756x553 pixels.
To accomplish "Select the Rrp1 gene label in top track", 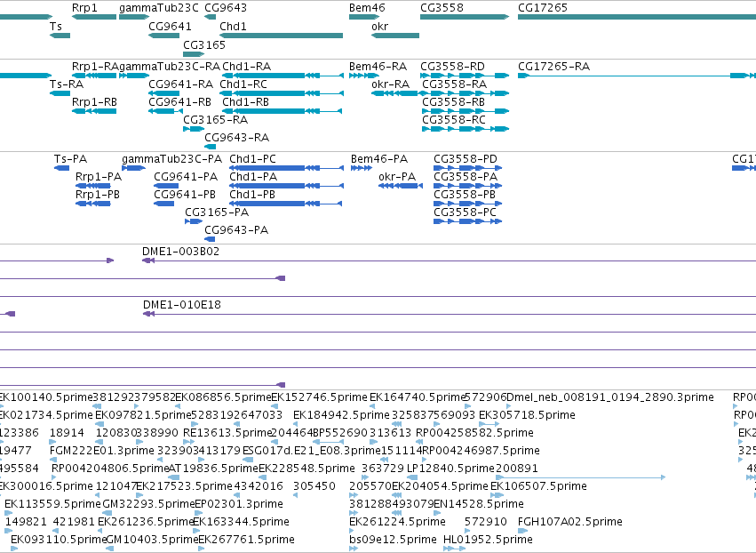I will tap(84, 8).
